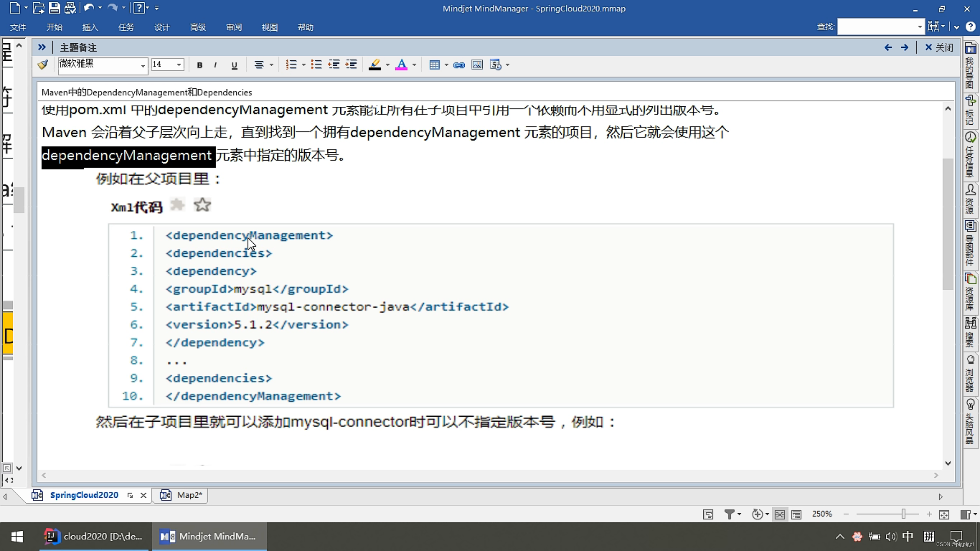This screenshot has width=980, height=551.
Task: Open the 插入 ribbon tab
Action: pos(90,27)
